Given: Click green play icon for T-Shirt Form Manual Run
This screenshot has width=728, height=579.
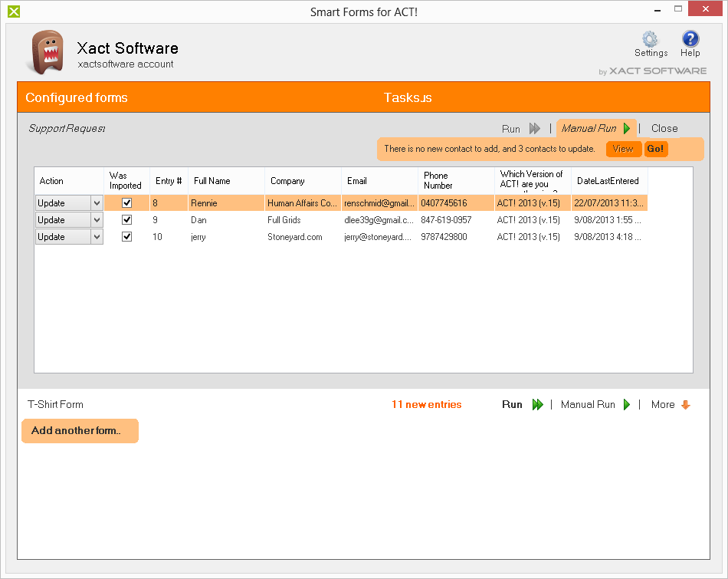Looking at the screenshot, I should [627, 404].
